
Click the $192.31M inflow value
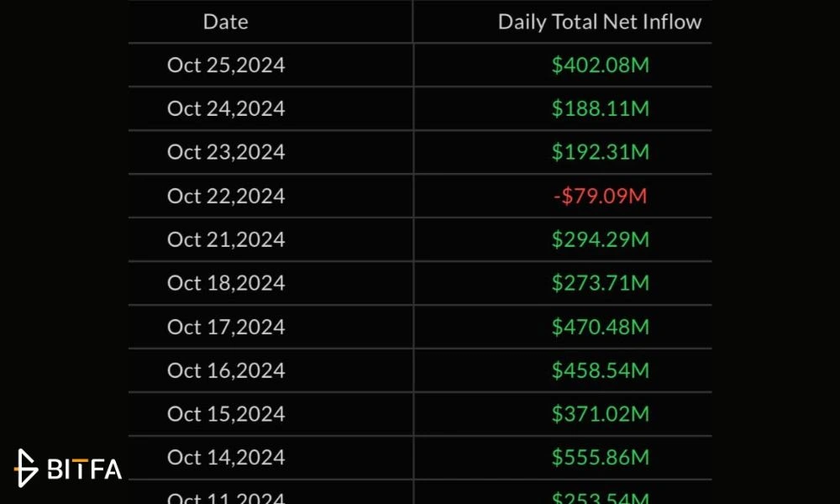coord(600,152)
